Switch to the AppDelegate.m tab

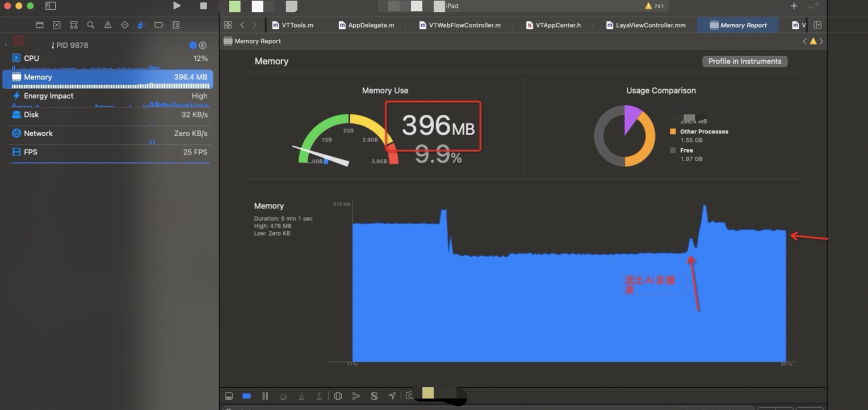(x=366, y=25)
